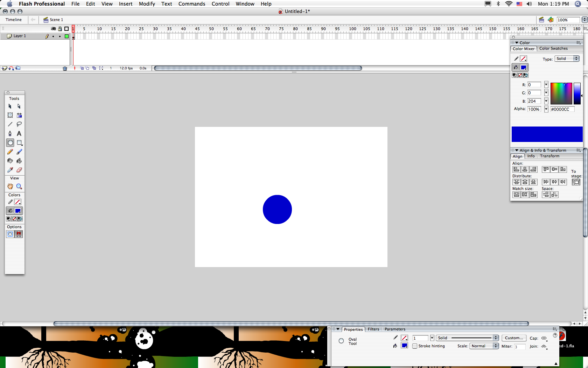Collapse Align & Info & Transform panel
The width and height of the screenshot is (588, 368).
pyautogui.click(x=517, y=150)
